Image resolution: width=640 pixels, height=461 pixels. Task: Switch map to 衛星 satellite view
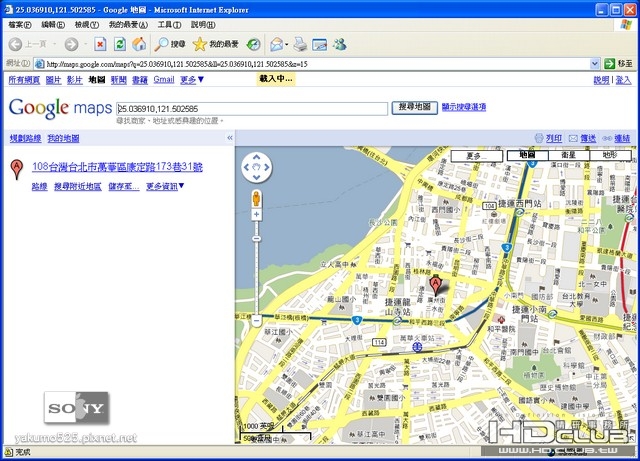pyautogui.click(x=569, y=155)
